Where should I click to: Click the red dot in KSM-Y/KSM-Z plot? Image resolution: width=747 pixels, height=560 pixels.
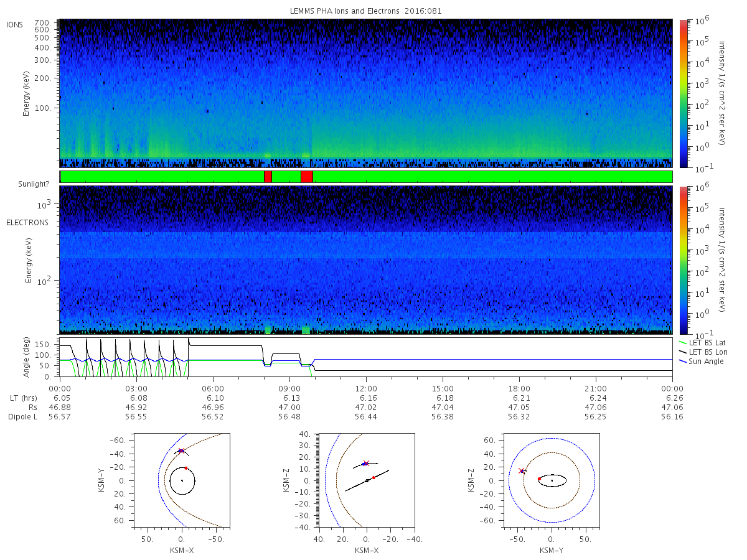539,478
